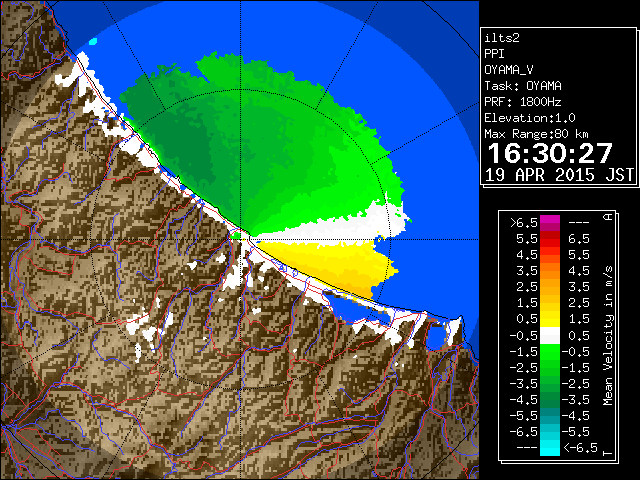
Task: Click the Elevation:1.0 text
Action: [x=530, y=118]
